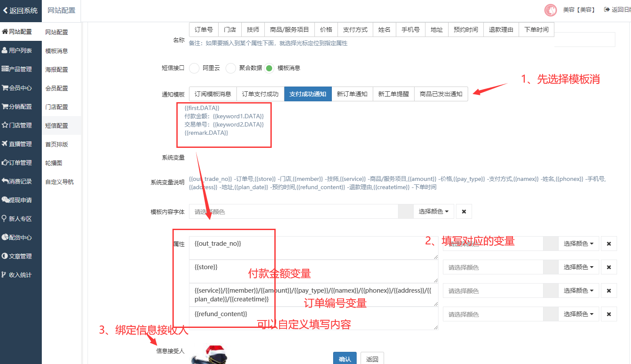The image size is (631, 364).
Task: Click the branch icon for 收入统计
Action: 4,275
